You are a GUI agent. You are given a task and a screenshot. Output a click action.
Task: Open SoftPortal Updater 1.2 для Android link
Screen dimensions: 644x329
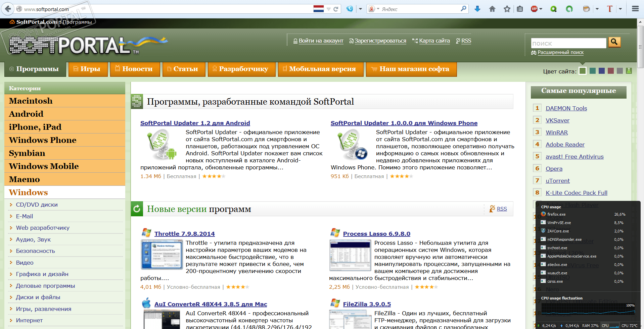tap(195, 123)
